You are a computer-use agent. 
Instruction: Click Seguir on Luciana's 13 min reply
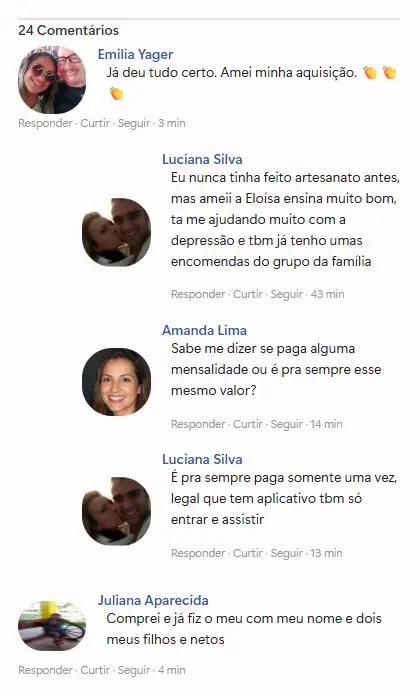286,553
